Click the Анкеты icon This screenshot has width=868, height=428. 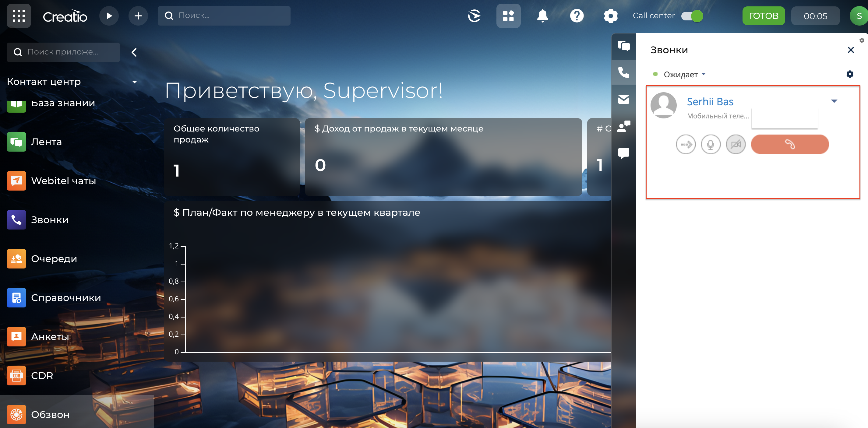coord(16,337)
